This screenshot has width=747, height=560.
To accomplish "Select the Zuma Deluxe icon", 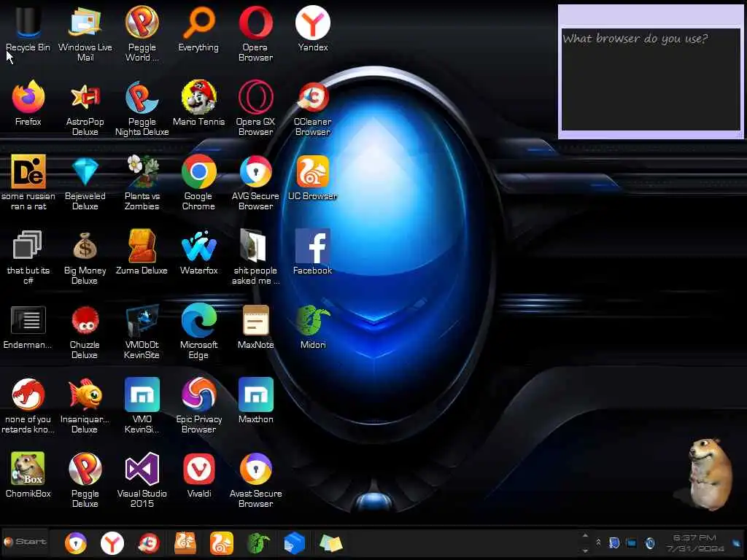I will 142,252.
